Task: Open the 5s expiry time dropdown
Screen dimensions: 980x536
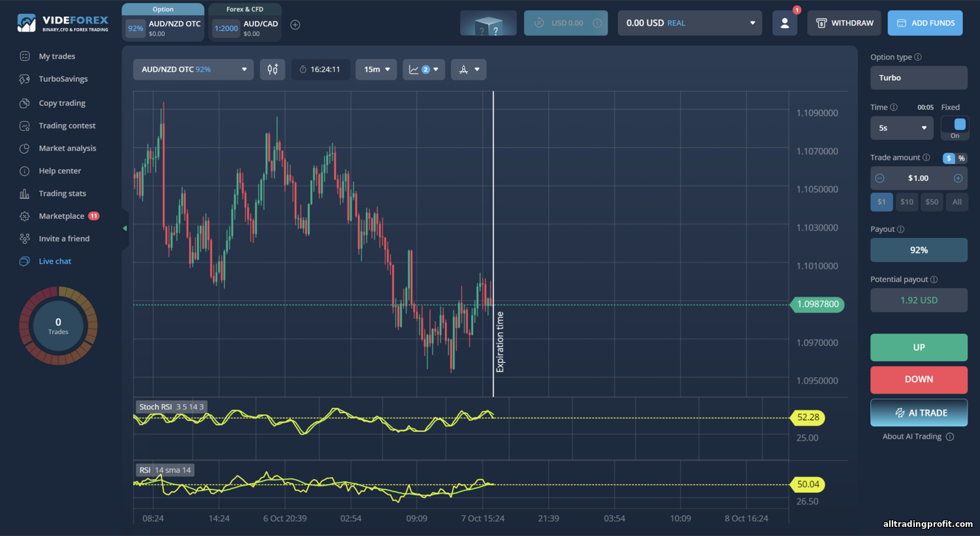Action: point(902,128)
